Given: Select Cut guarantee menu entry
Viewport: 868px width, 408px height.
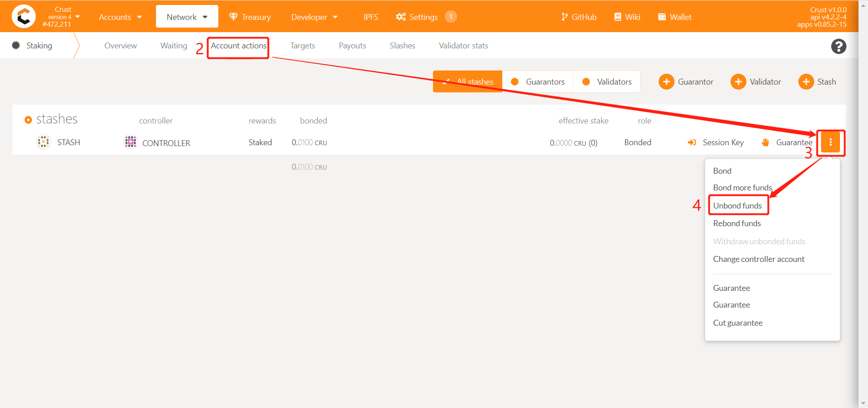Looking at the screenshot, I should (738, 323).
